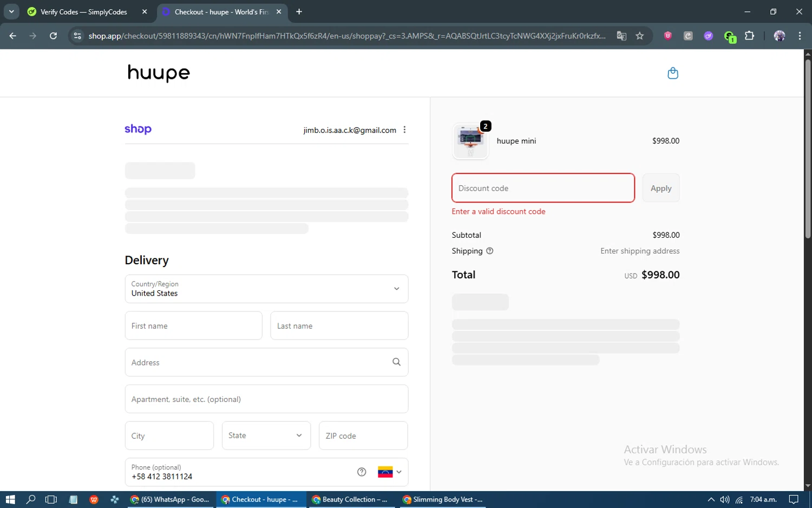View site information icon in address bar
Image resolution: width=812 pixels, height=508 pixels.
(77, 36)
